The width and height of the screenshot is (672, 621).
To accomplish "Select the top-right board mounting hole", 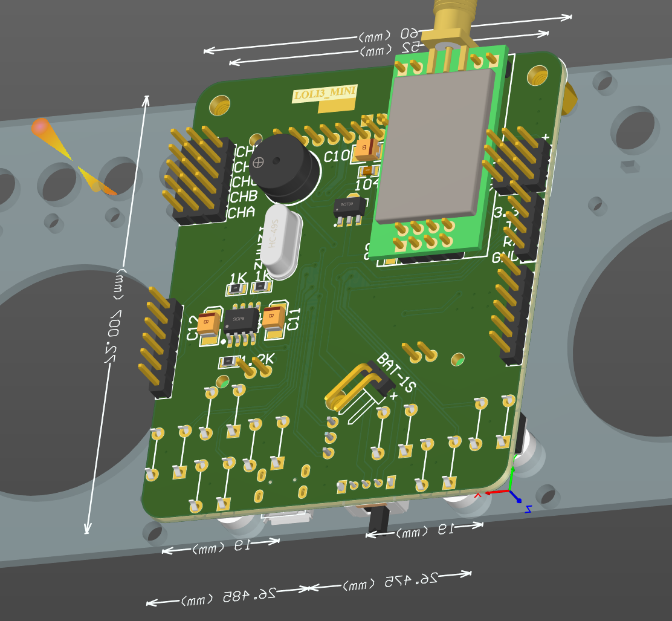I will 537,75.
